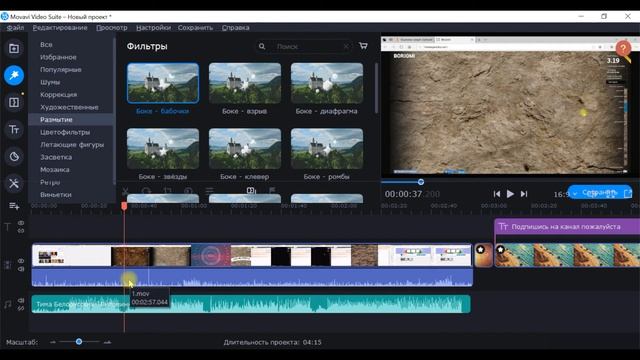Select the Цветофильтры filter category

click(65, 132)
